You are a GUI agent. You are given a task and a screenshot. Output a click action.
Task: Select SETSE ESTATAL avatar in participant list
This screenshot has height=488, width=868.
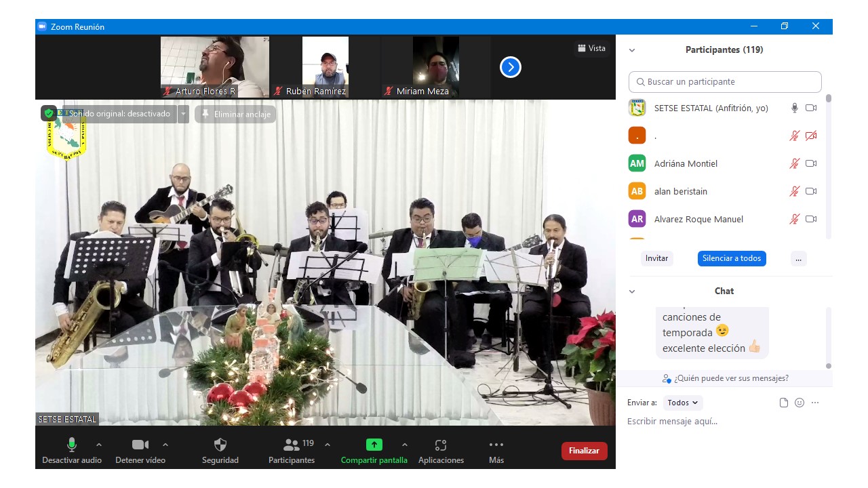[637, 108]
